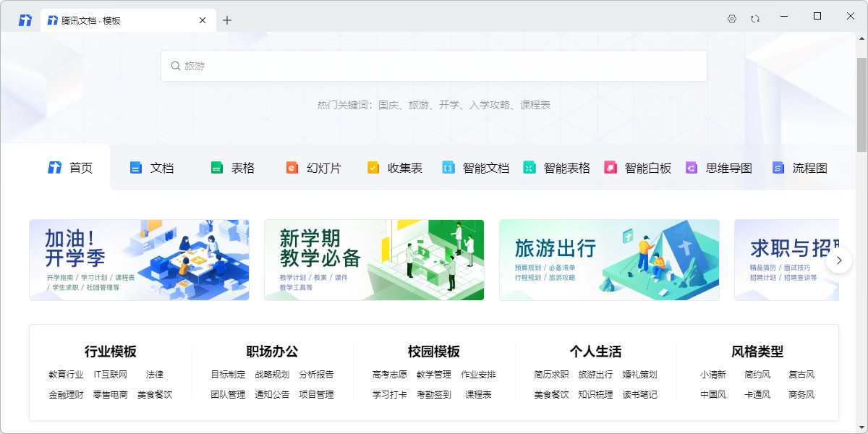This screenshot has height=434, width=868.
Task: Click the green 表格 icon
Action: (217, 168)
